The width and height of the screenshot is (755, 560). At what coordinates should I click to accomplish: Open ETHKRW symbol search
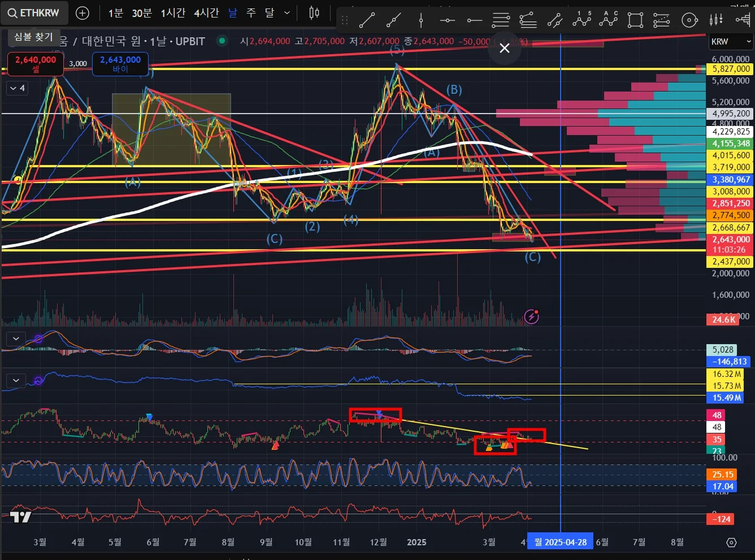point(34,12)
